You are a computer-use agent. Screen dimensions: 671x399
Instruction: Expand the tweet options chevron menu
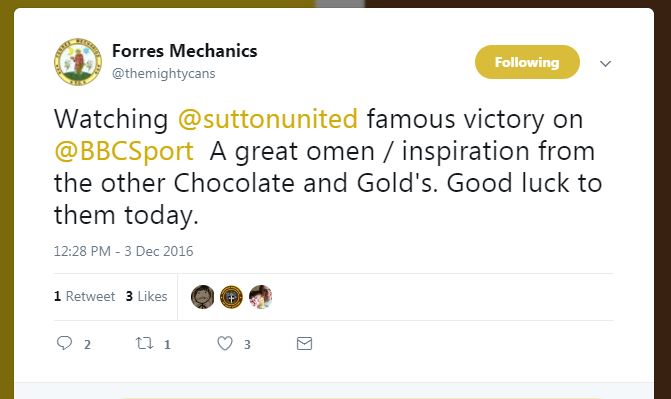605,64
